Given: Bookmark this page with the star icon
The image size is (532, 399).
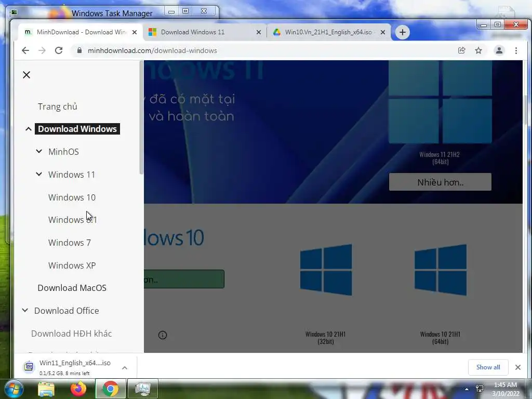Looking at the screenshot, I should pyautogui.click(x=478, y=50).
